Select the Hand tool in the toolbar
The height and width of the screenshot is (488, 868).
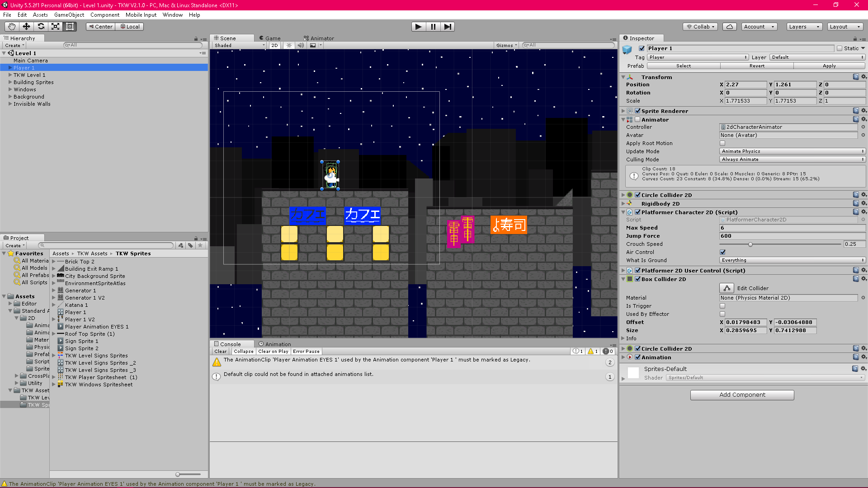(x=11, y=27)
